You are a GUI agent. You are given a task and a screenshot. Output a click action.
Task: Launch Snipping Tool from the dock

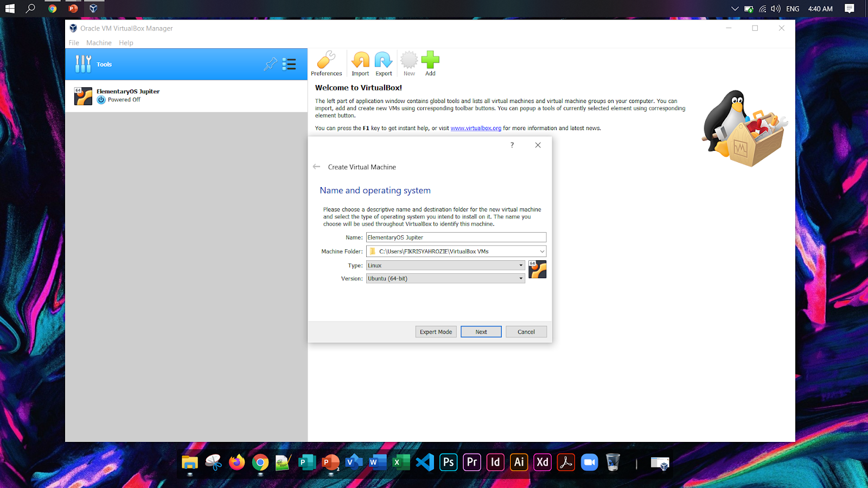[x=213, y=463]
